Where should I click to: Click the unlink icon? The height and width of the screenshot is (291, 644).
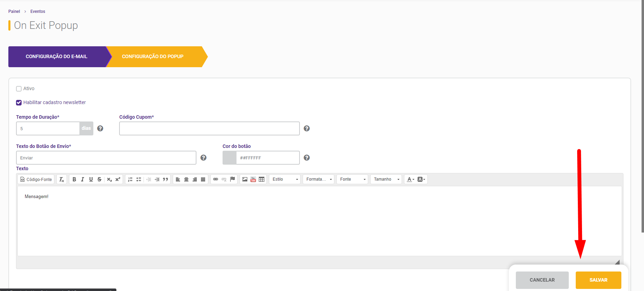coord(224,179)
